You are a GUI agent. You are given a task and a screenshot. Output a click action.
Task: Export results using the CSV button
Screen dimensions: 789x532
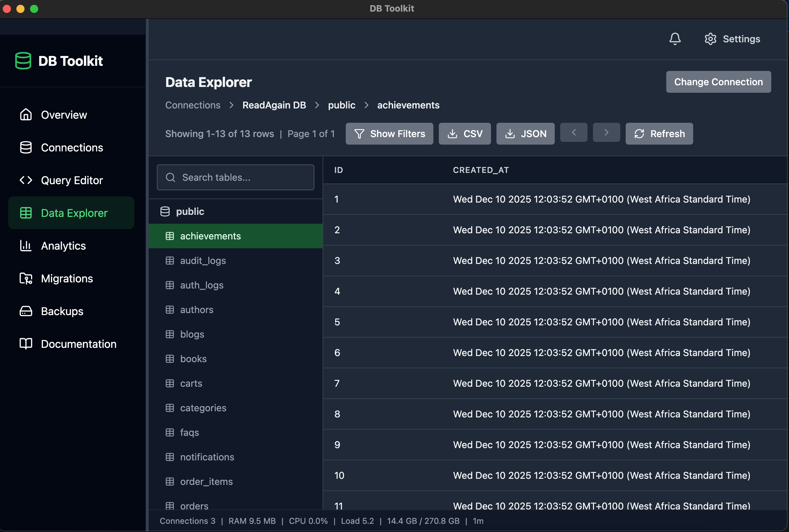coord(464,134)
